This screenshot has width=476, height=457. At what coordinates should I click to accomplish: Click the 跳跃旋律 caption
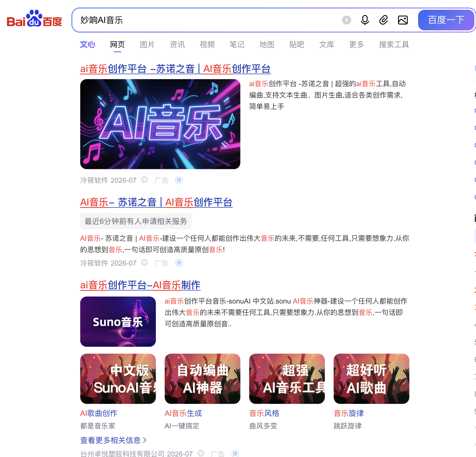(x=348, y=426)
